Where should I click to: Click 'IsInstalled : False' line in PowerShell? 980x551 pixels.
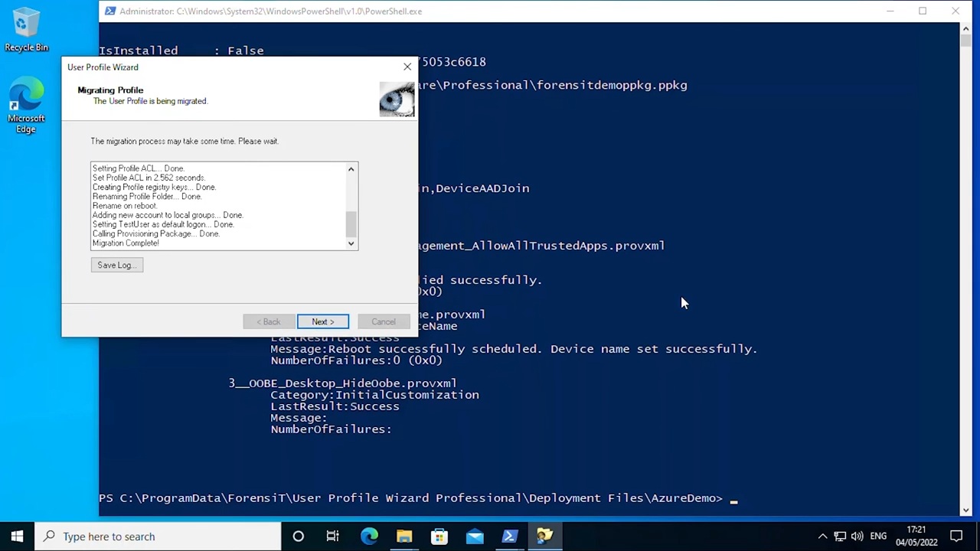pyautogui.click(x=181, y=51)
